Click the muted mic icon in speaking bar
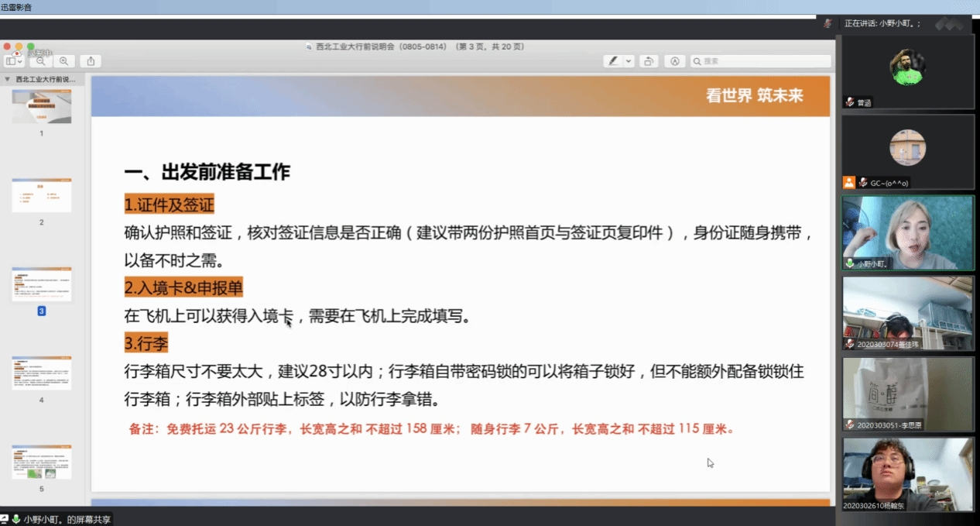The width and height of the screenshot is (980, 526). [x=828, y=23]
